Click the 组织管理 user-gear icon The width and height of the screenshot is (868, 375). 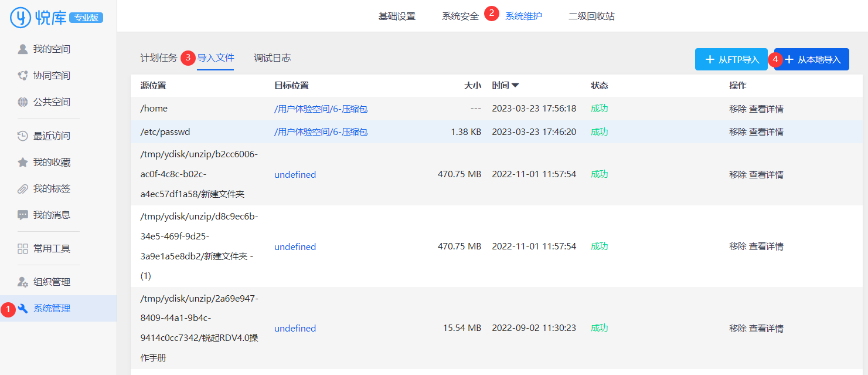coord(23,282)
